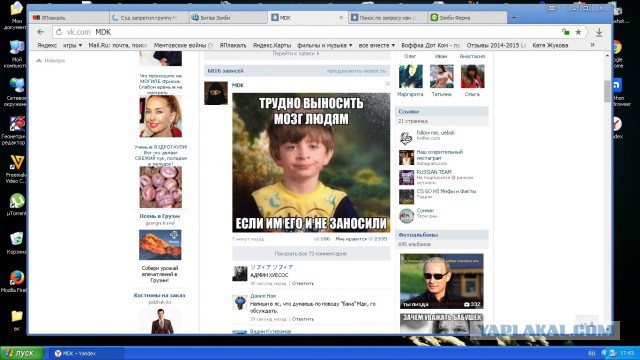Viewport: 640px width, 360px height.
Task: Switch to the Поиск по запросу tab
Action: click(x=388, y=18)
